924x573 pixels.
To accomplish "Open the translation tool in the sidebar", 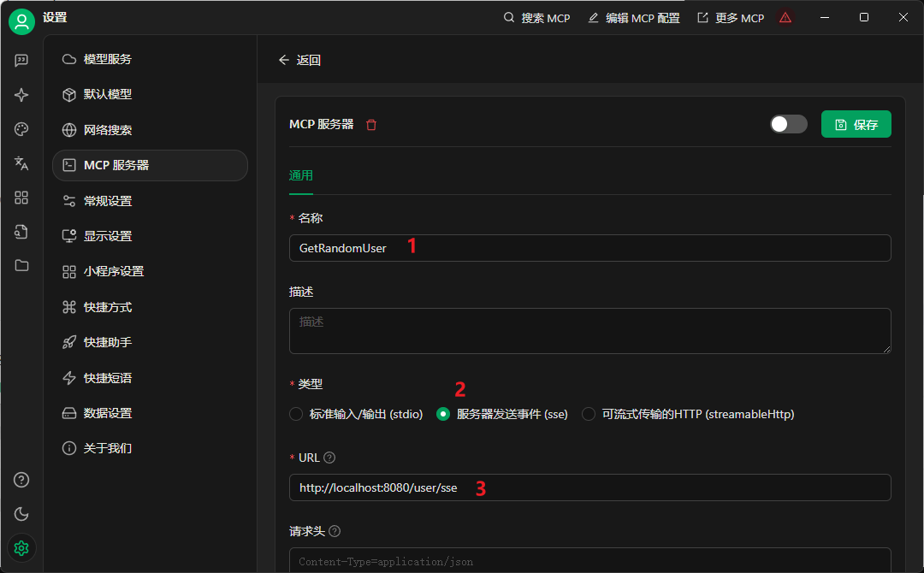I will (21, 163).
